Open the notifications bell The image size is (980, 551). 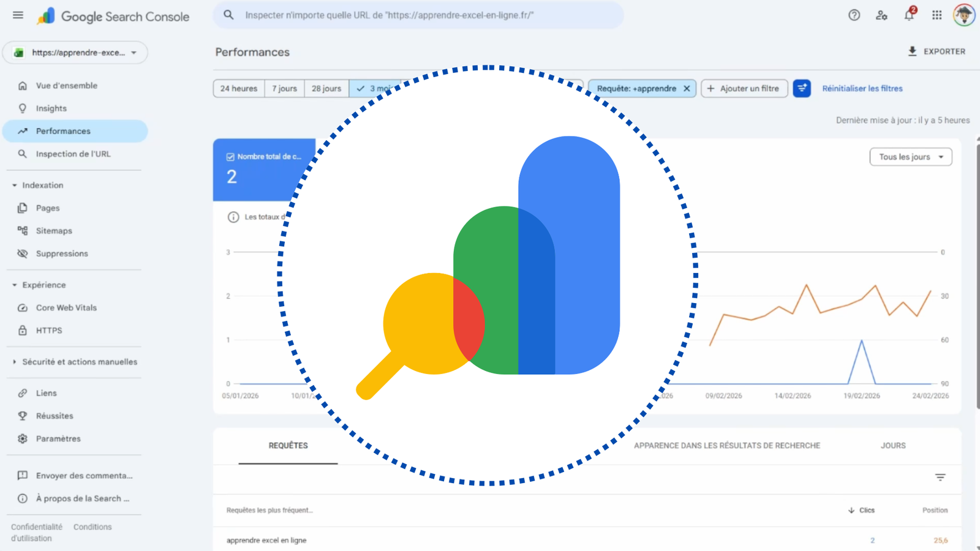[908, 15]
